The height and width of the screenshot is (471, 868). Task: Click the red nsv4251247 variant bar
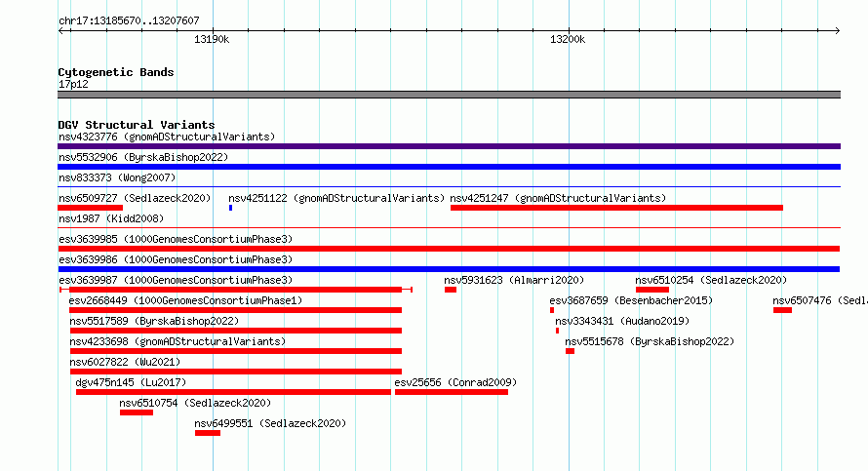coord(616,208)
